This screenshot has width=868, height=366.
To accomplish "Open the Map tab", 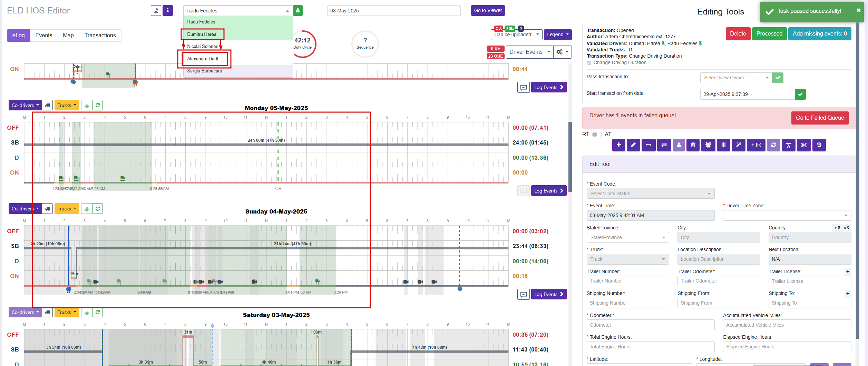I will [68, 35].
